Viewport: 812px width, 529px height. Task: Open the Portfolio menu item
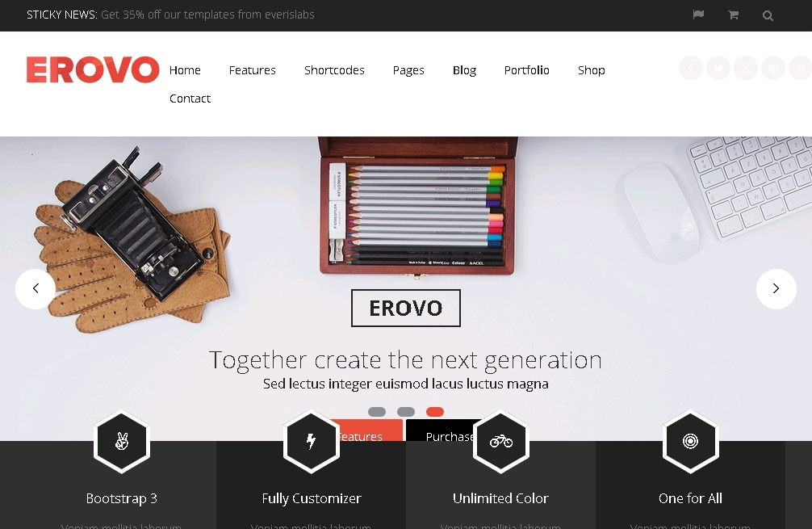[526, 70]
